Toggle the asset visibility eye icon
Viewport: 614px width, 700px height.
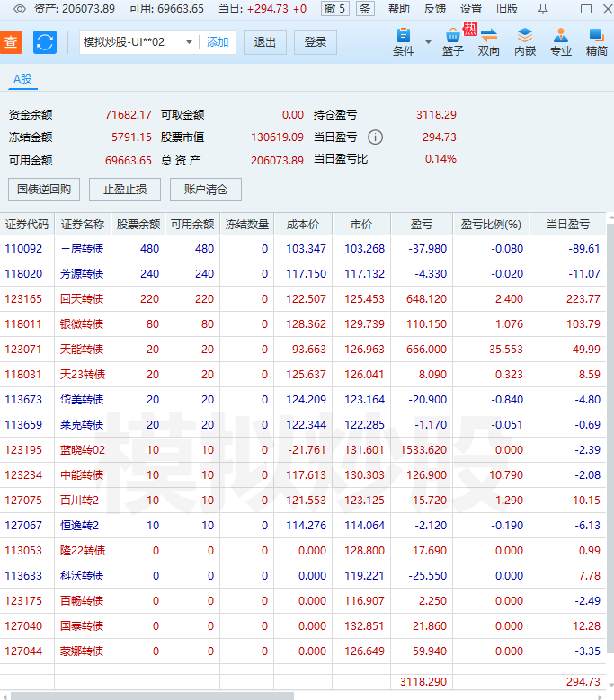tap(19, 9)
